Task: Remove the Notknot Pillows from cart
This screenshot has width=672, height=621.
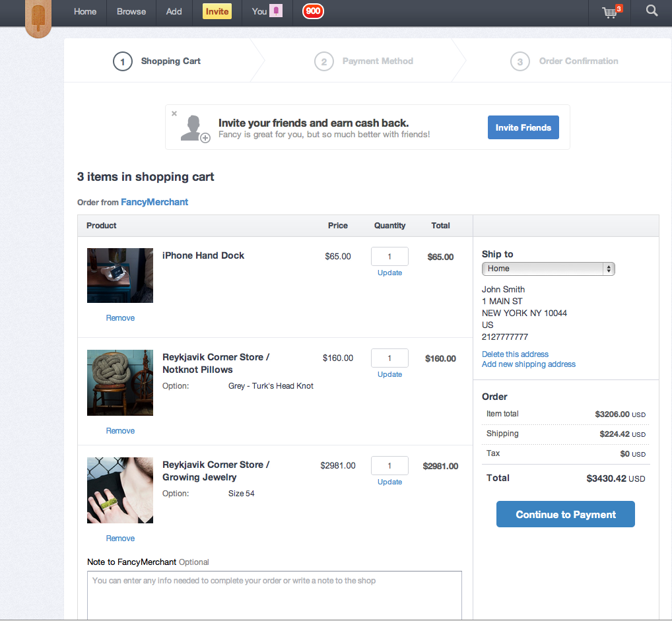Action: coord(120,431)
